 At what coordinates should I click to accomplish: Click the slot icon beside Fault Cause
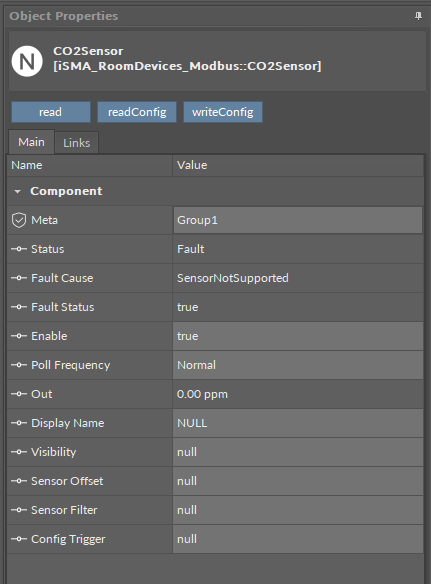pyautogui.click(x=19, y=278)
